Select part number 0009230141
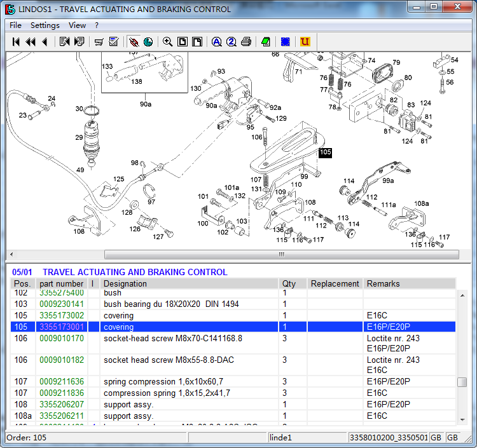Screen dimensions: 477x448 coord(62,304)
